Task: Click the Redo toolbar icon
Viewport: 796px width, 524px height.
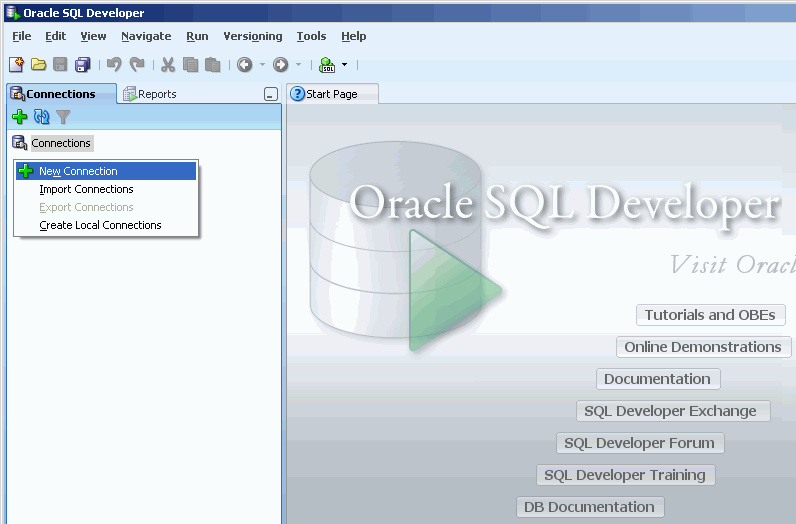Action: (137, 64)
